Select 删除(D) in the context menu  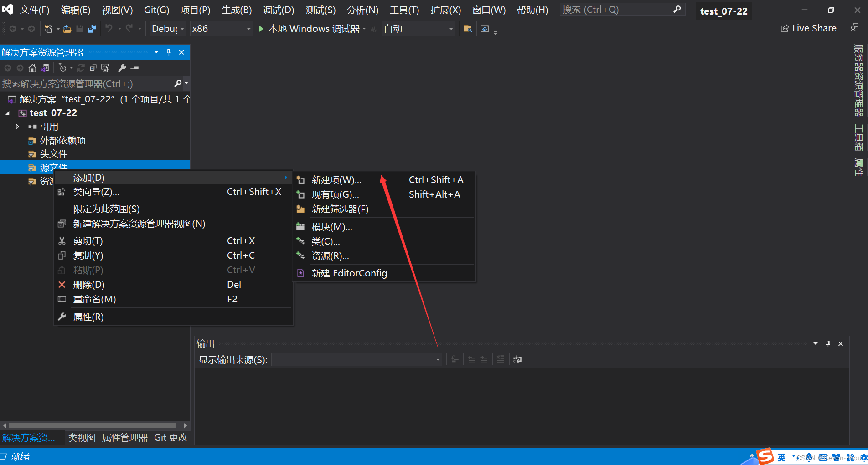coord(173,285)
